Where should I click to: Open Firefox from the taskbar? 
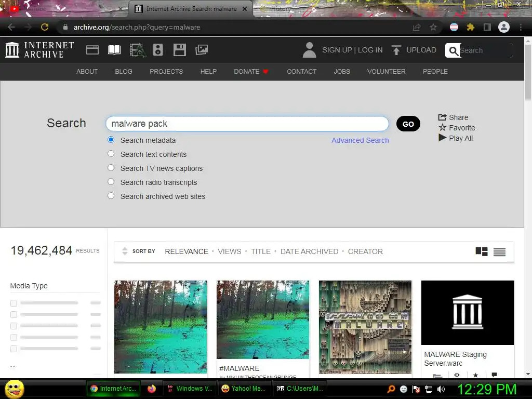(152, 389)
